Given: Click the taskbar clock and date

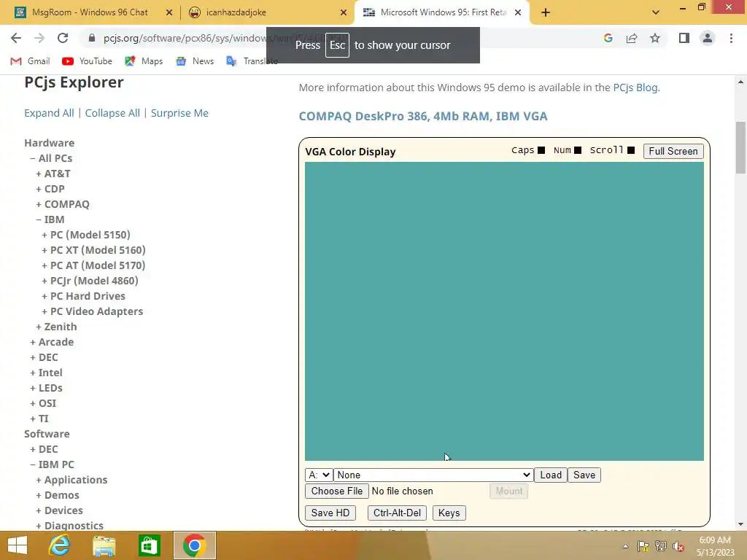Looking at the screenshot, I should (715, 546).
